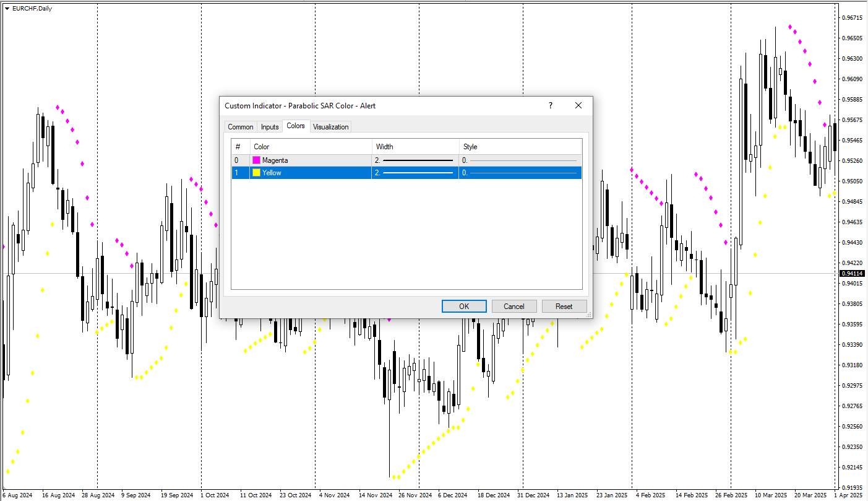Click the Width column header

(416, 147)
